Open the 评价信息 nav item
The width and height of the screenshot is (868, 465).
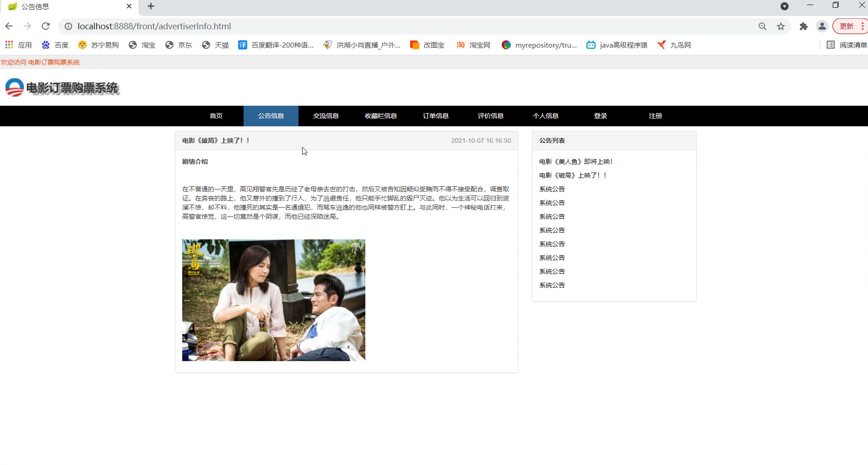491,116
